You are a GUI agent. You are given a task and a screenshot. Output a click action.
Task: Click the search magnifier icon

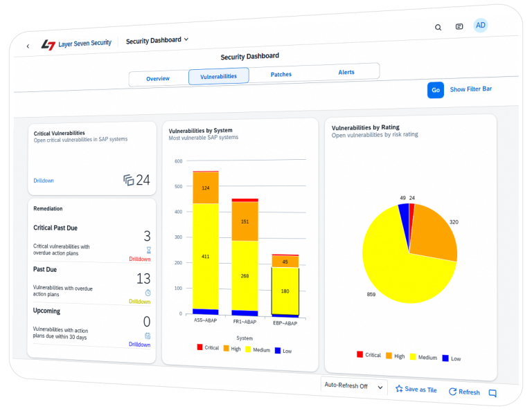click(x=438, y=28)
